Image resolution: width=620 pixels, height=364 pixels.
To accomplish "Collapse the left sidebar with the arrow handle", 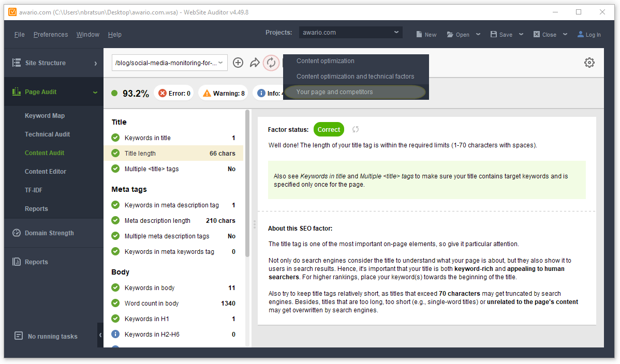I will [x=100, y=335].
